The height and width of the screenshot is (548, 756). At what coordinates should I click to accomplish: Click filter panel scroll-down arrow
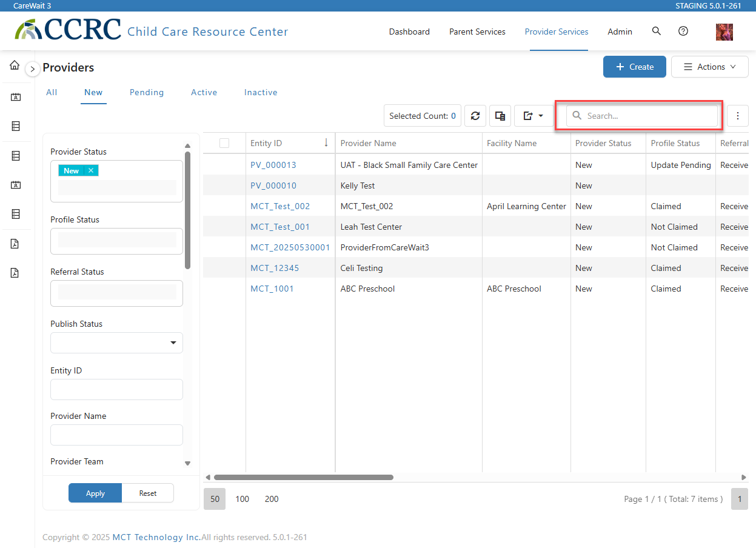click(x=187, y=463)
